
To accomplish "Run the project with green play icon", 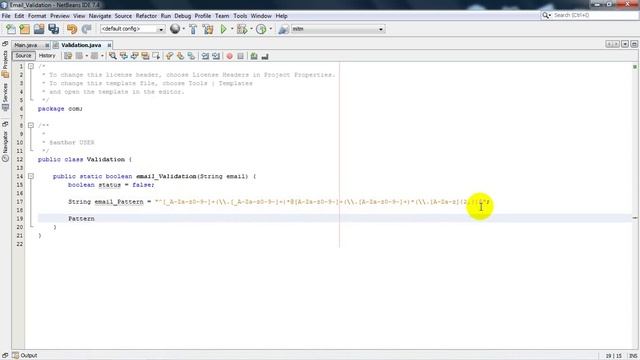I will pyautogui.click(x=223, y=29).
